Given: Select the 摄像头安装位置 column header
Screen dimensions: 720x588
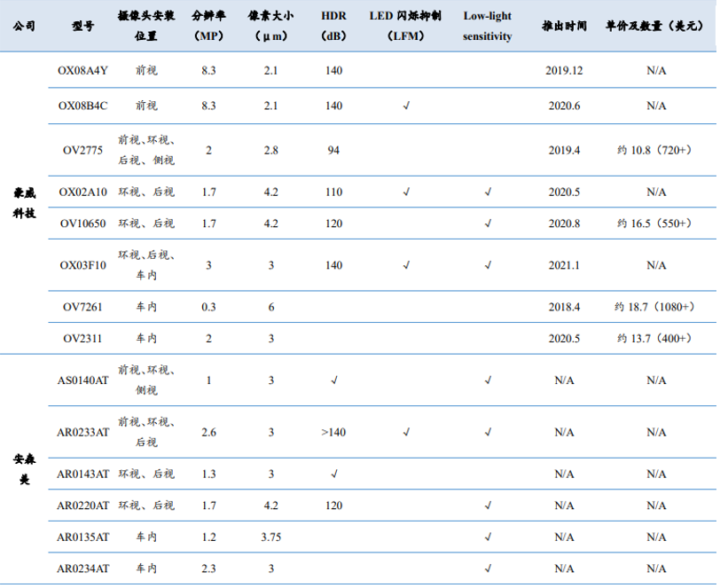Looking at the screenshot, I should (146, 26).
